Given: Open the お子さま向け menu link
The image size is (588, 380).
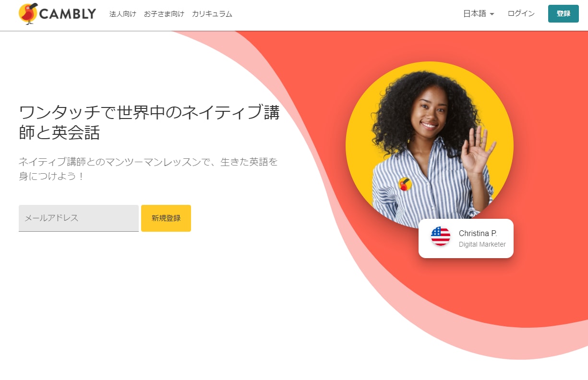Looking at the screenshot, I should [164, 14].
